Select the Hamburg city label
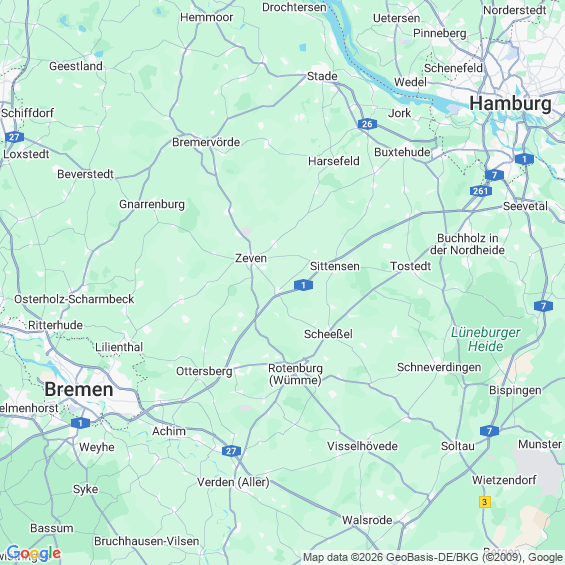This screenshot has width=565, height=565. pos(510,104)
